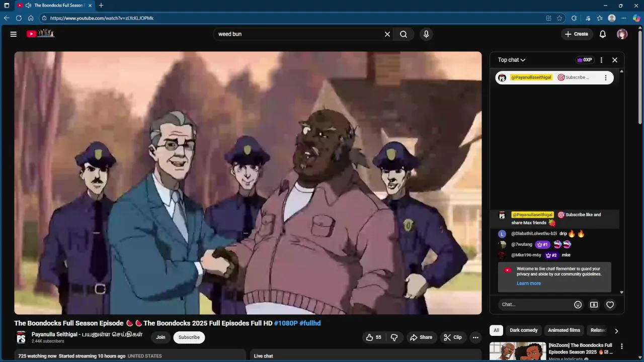Select the All filter chip
The height and width of the screenshot is (362, 644).
(496, 330)
